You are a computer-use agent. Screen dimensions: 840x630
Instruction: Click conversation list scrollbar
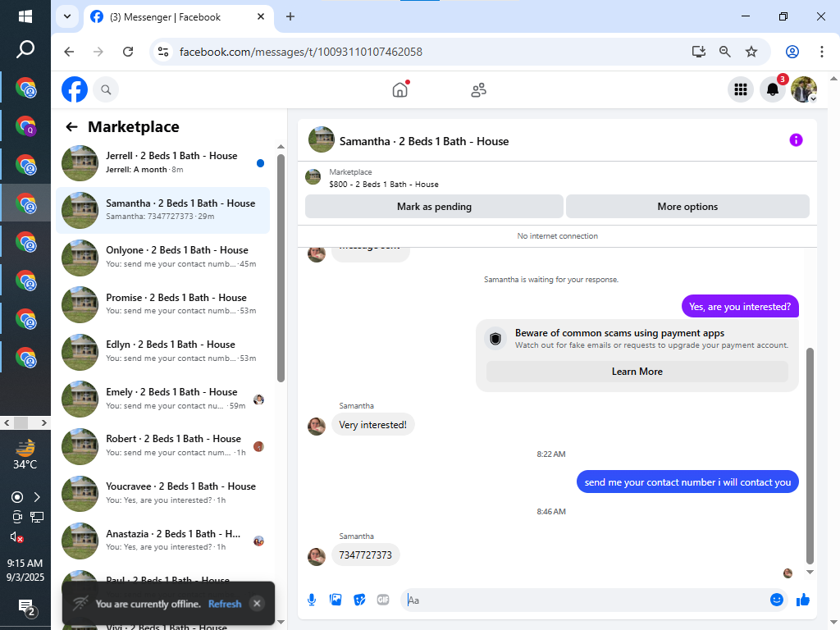point(281,268)
